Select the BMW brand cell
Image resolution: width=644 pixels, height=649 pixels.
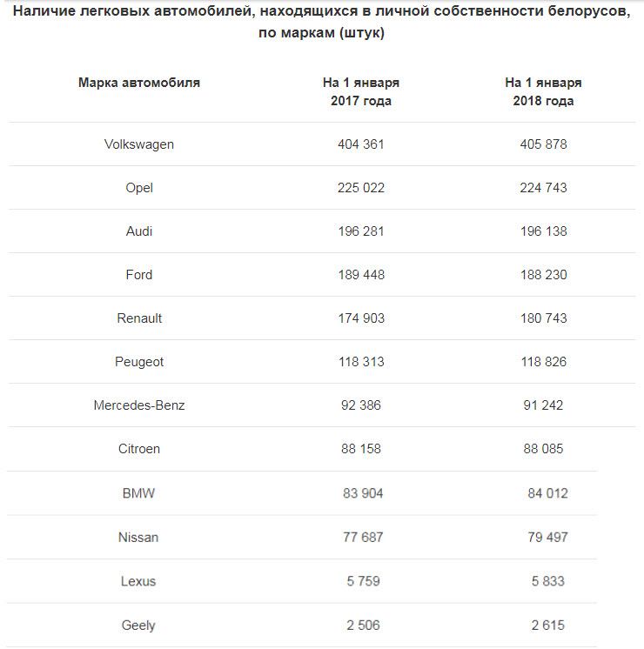pyautogui.click(x=138, y=493)
